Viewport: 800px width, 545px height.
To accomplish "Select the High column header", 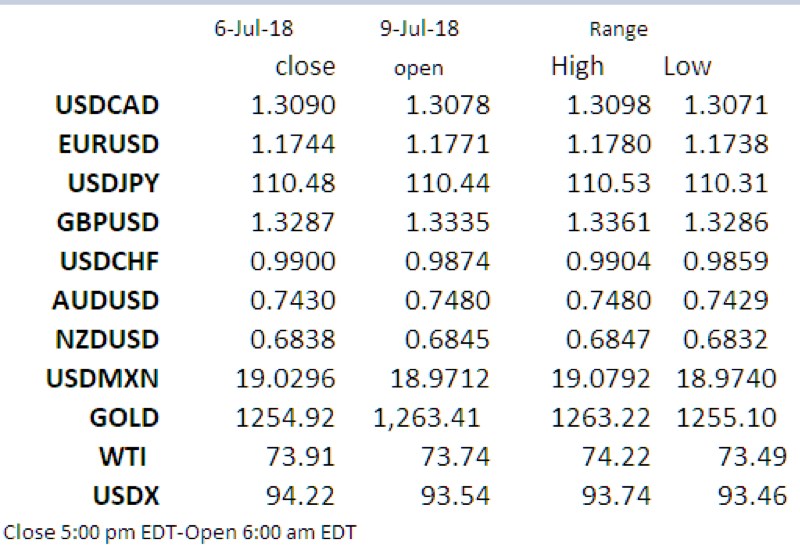I will [578, 66].
